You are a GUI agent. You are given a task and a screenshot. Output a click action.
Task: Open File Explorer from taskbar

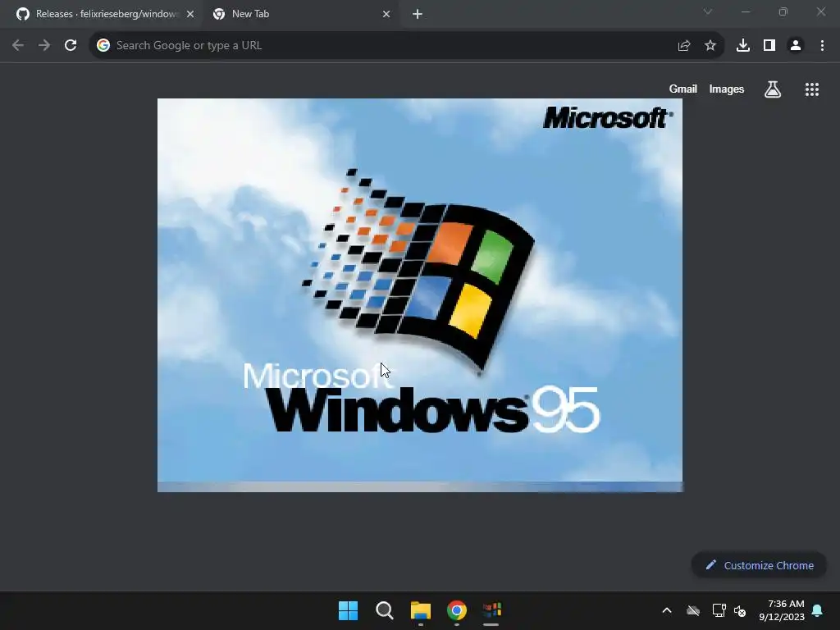click(x=421, y=610)
